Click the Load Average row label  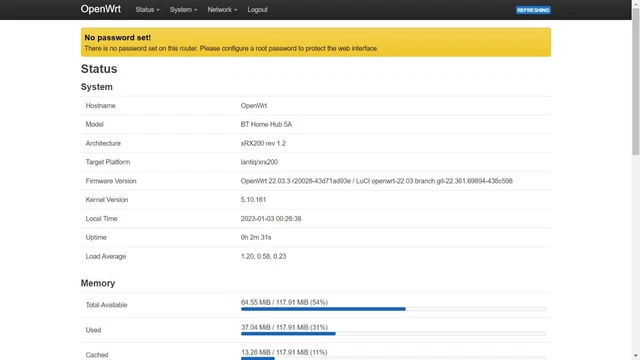pos(106,256)
